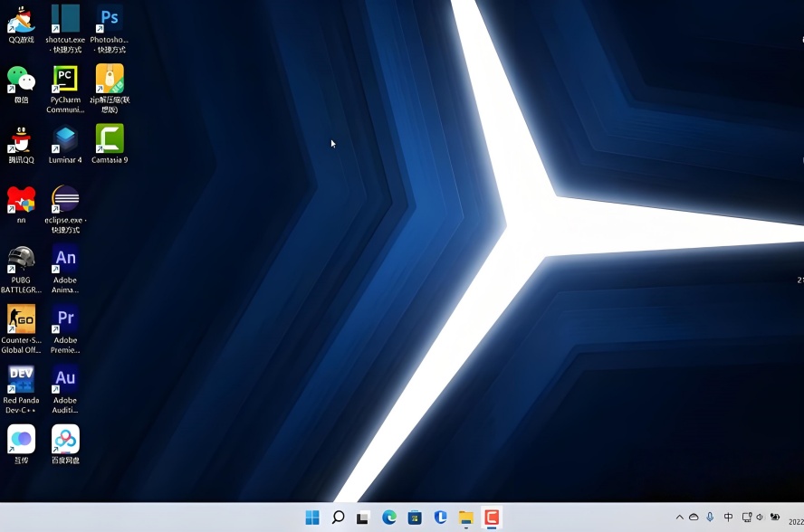Screen dimensions: 804x532
Task: Click the Adobe Audition icon
Action: tap(65, 379)
